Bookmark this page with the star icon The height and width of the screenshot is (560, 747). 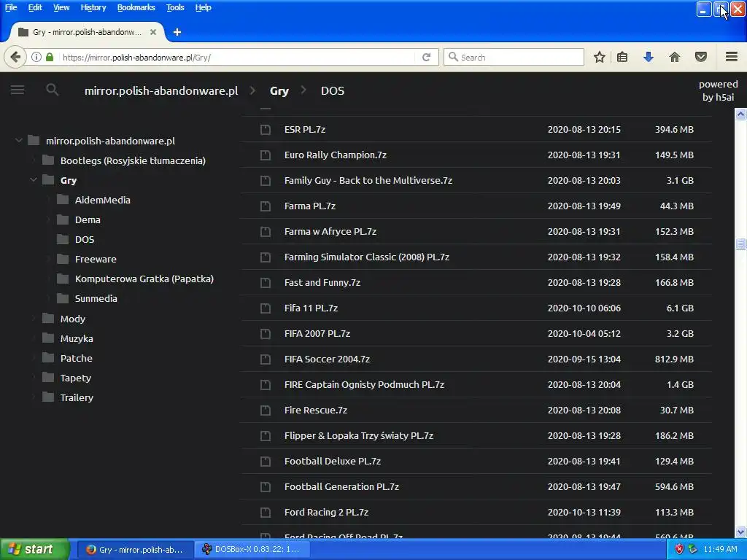600,57
